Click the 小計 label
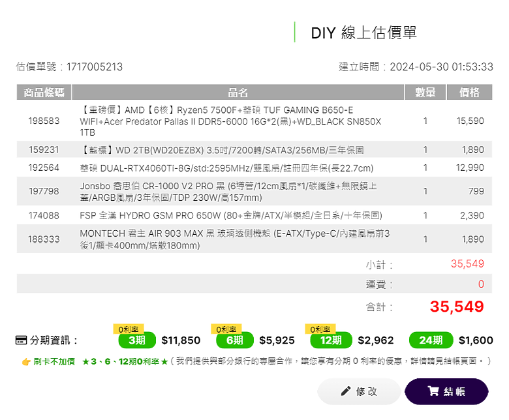Image resolution: width=509 pixels, height=420 pixels. point(379,265)
